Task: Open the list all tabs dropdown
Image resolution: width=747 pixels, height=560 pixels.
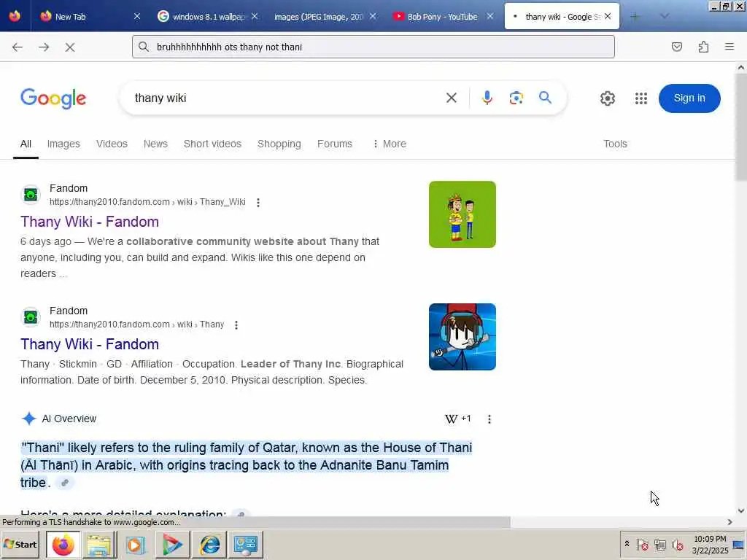Action: point(664,16)
